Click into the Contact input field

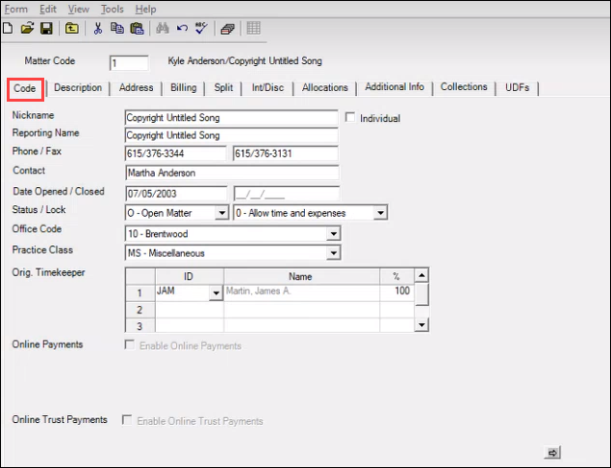click(x=231, y=173)
